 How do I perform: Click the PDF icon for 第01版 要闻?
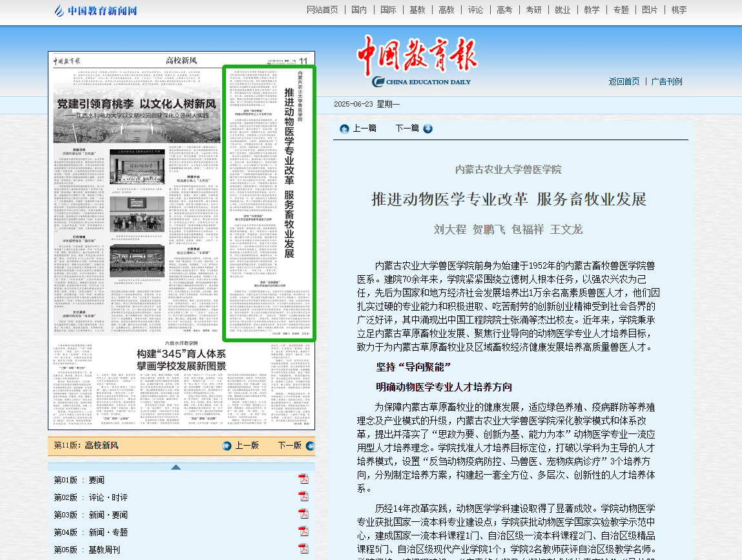303,479
